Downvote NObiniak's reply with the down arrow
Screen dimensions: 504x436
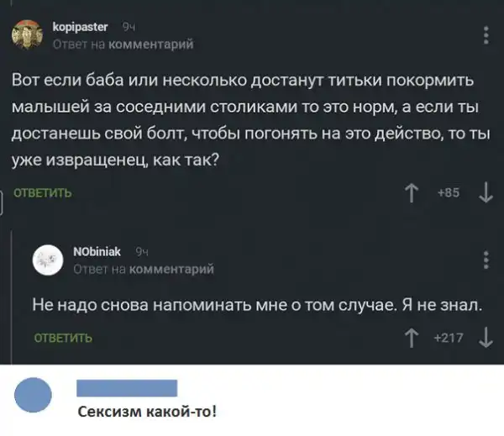(486, 339)
